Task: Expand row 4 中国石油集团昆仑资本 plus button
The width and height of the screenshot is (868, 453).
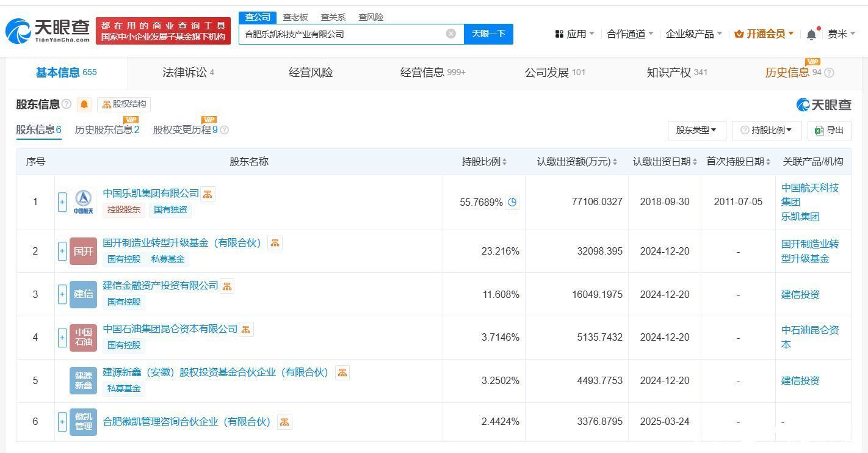Action: click(62, 338)
